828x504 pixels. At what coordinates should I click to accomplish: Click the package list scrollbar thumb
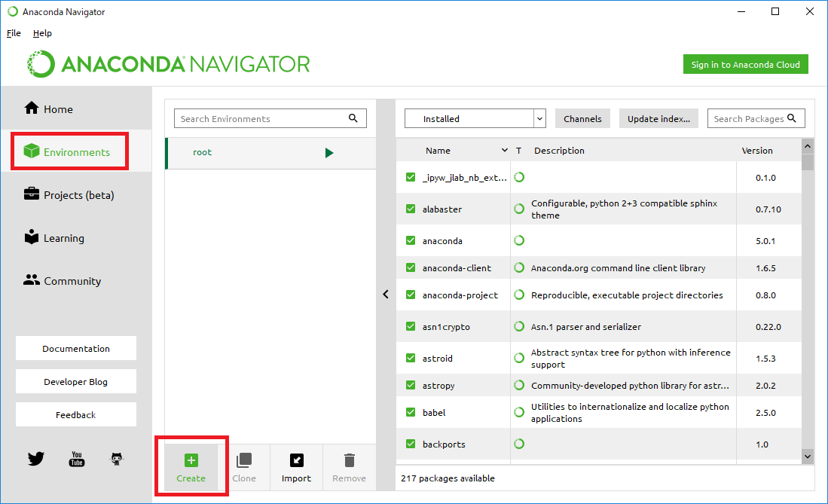808,162
